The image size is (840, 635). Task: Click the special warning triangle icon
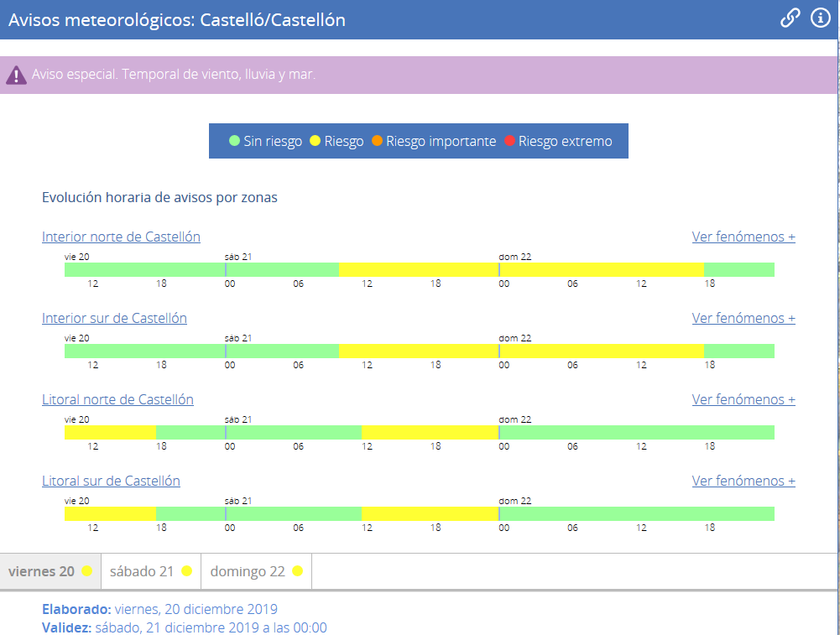pos(16,75)
